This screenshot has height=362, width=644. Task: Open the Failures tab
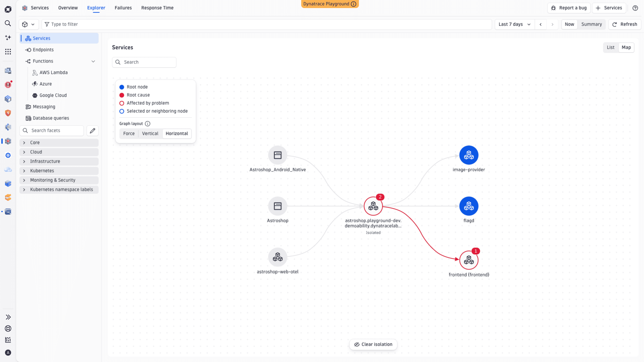(123, 8)
